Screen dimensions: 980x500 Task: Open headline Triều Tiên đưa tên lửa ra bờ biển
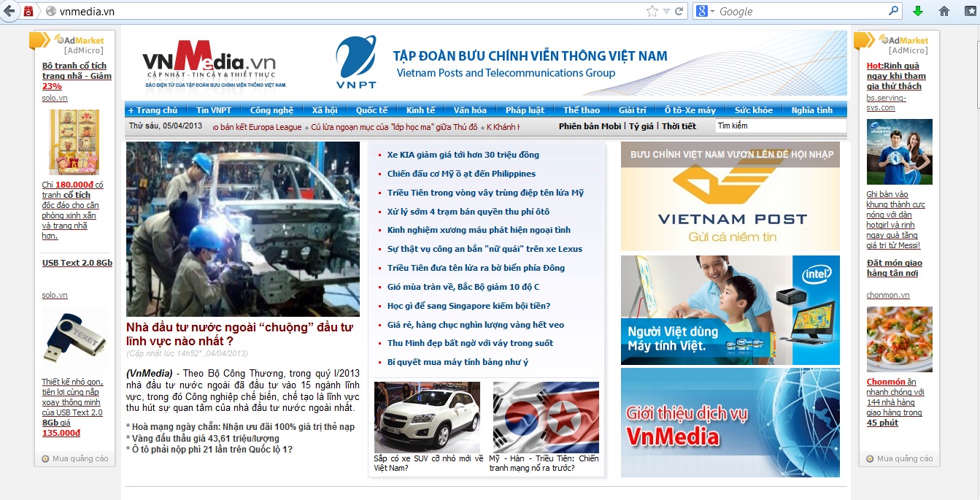tap(476, 268)
